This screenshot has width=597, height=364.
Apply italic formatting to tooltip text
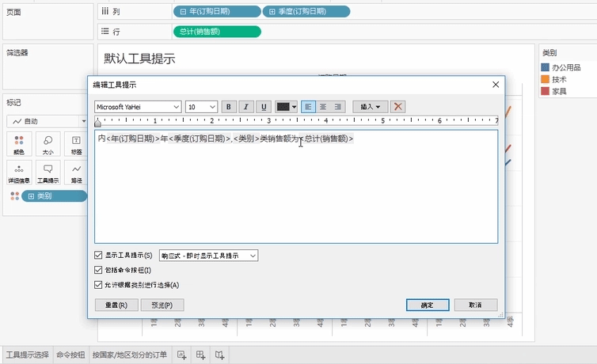[245, 107]
